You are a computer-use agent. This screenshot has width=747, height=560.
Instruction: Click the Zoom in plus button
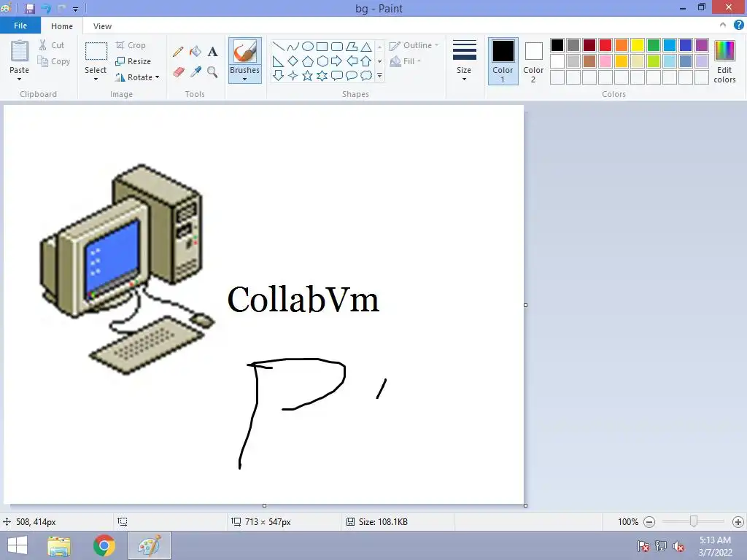click(x=738, y=522)
